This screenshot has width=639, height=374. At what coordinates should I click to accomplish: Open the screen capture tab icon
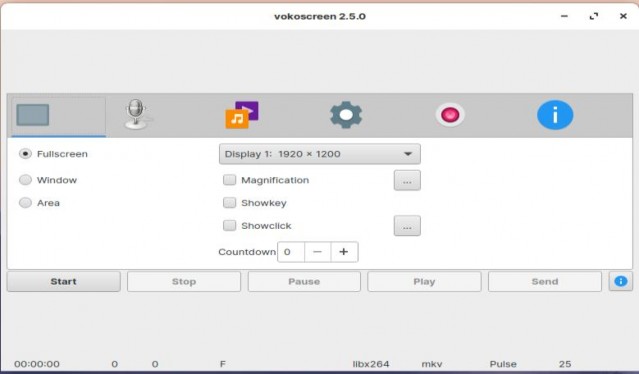[33, 115]
